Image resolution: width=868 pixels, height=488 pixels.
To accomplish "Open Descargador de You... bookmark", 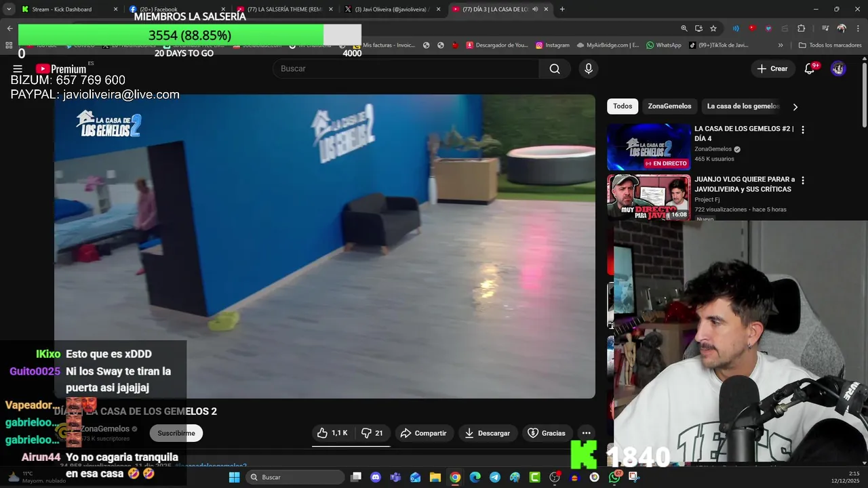I will coord(496,45).
